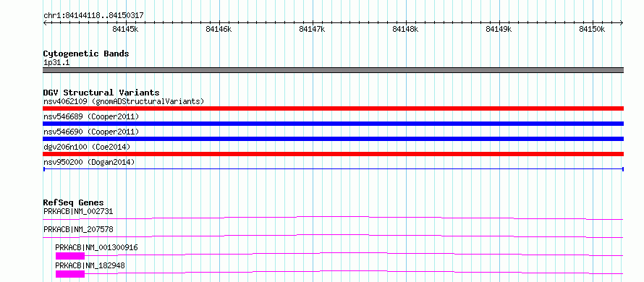
Task: Open the nsv546689 (Cooper2011) label
Action: click(x=91, y=116)
